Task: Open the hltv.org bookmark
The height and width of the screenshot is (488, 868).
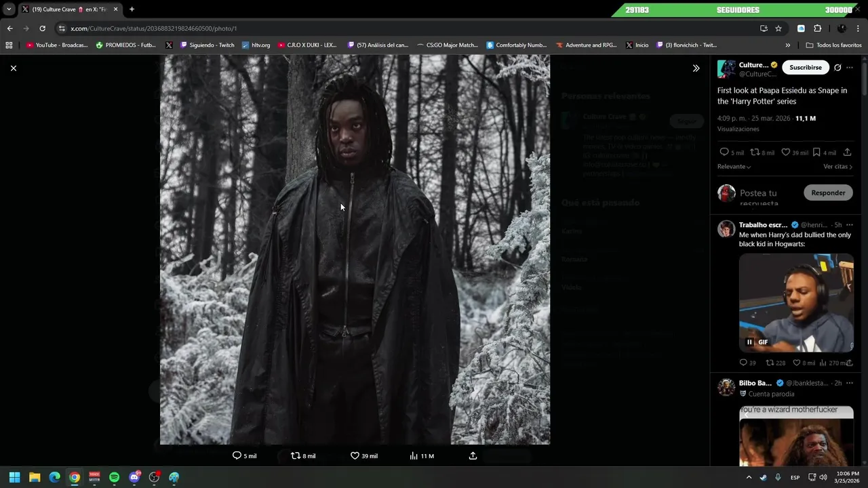Action: [x=256, y=45]
